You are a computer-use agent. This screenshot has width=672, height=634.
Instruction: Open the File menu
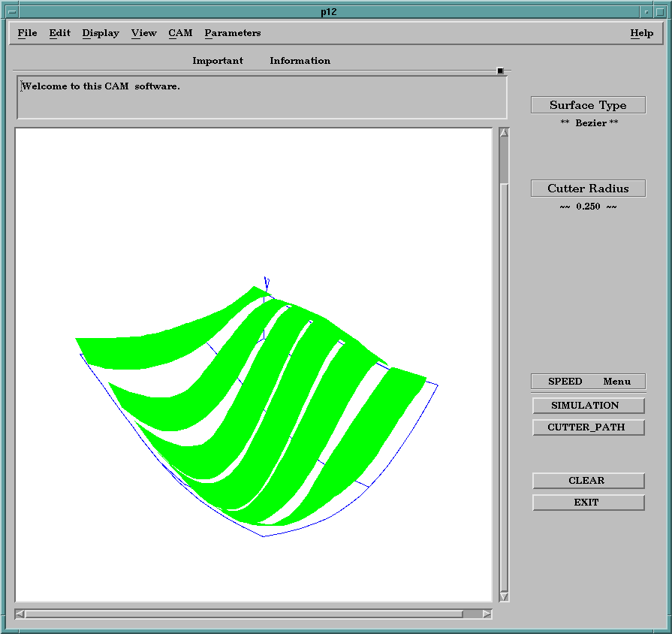tap(28, 33)
